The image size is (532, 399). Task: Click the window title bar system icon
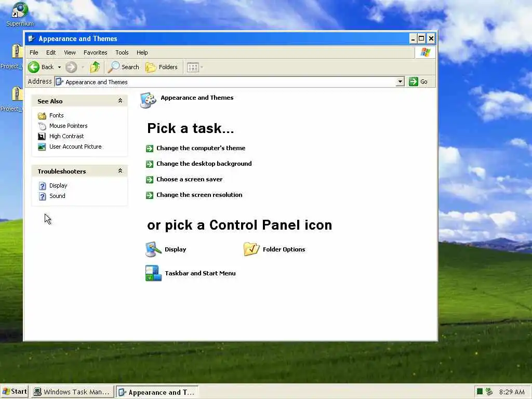tap(32, 38)
